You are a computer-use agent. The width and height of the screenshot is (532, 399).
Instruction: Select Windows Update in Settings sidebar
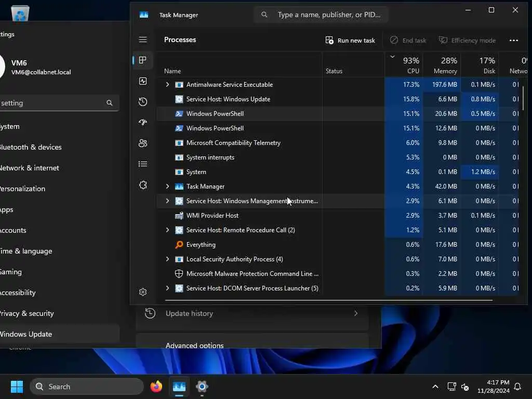60,334
